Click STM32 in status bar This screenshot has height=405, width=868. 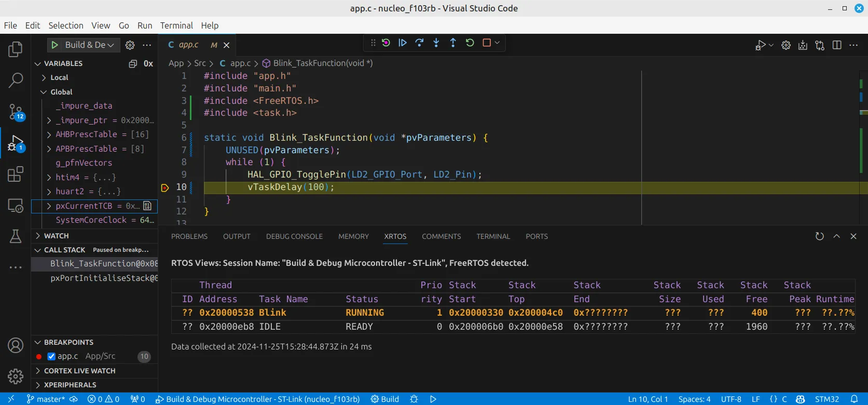pyautogui.click(x=827, y=399)
